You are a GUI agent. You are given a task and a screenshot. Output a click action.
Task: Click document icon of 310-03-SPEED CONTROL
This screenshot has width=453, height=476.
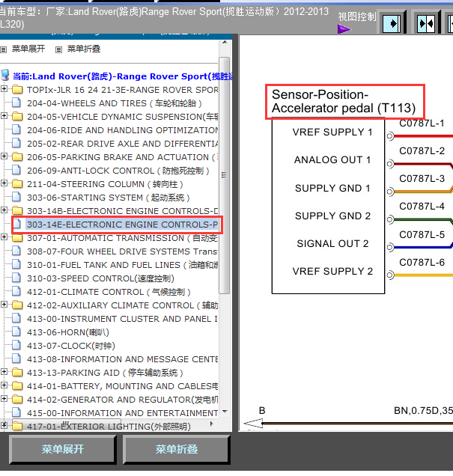coord(16,278)
